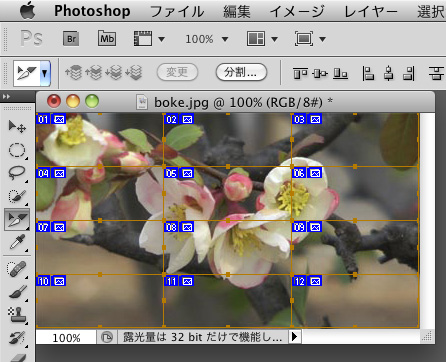The image size is (446, 362).
Task: Open the イメージ menu
Action: coord(297,12)
